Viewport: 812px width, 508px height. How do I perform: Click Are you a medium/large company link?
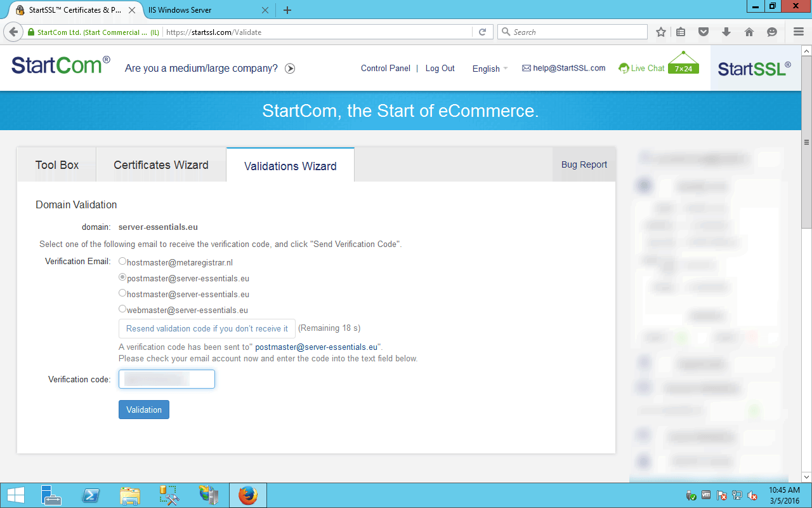pyautogui.click(x=201, y=69)
